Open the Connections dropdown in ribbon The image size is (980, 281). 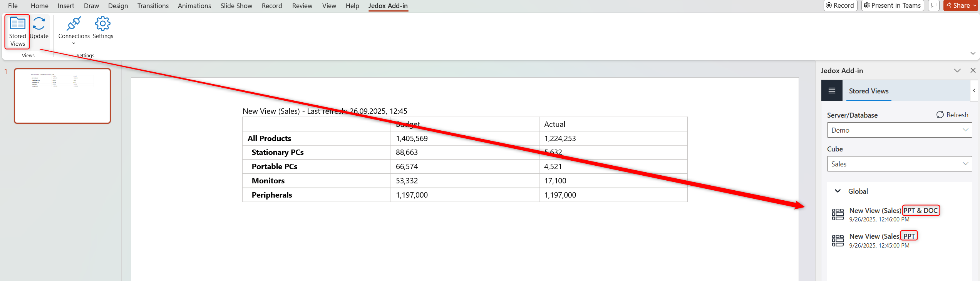(74, 30)
